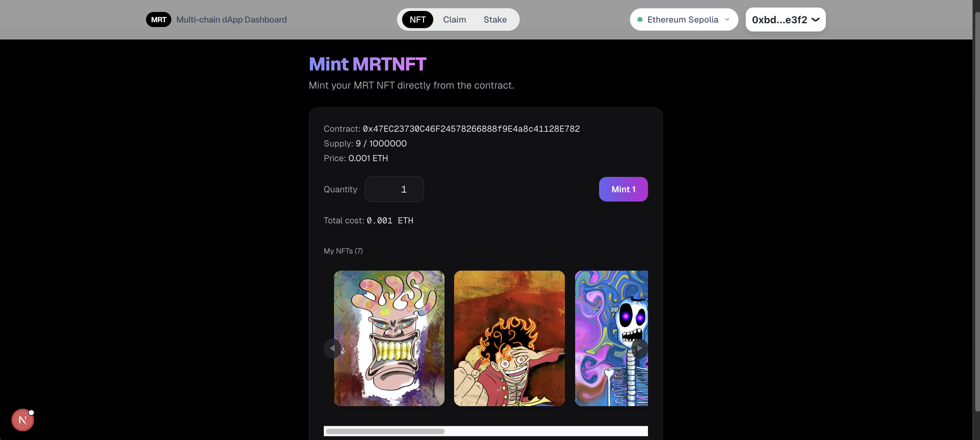Click the previous NFT carousel arrow
Screen dimensions: 980x440
(332, 348)
